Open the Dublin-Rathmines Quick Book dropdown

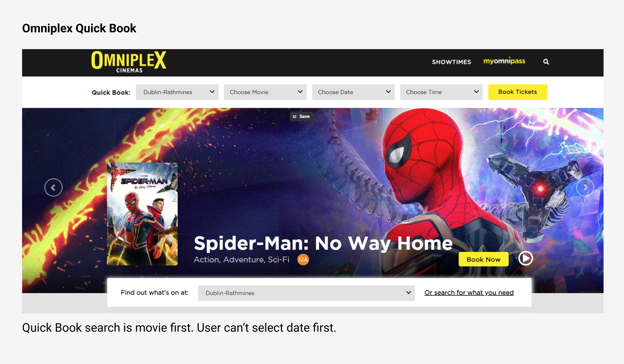[177, 92]
